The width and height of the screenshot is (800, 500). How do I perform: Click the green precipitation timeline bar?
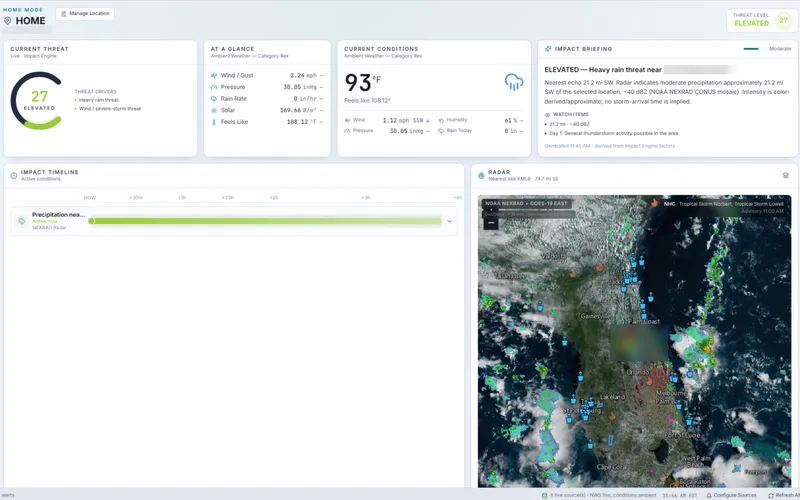(265, 221)
